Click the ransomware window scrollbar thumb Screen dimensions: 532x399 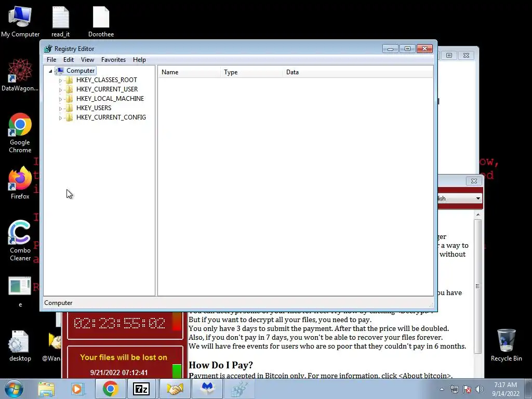[478, 286]
